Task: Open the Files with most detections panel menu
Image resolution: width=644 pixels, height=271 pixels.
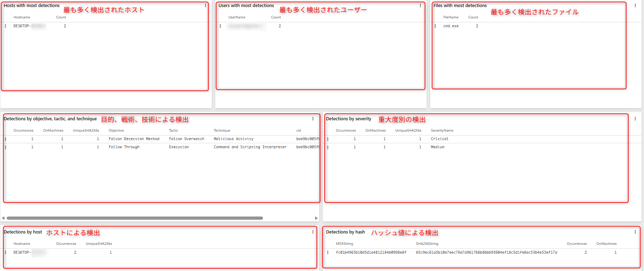Action: 635,6
